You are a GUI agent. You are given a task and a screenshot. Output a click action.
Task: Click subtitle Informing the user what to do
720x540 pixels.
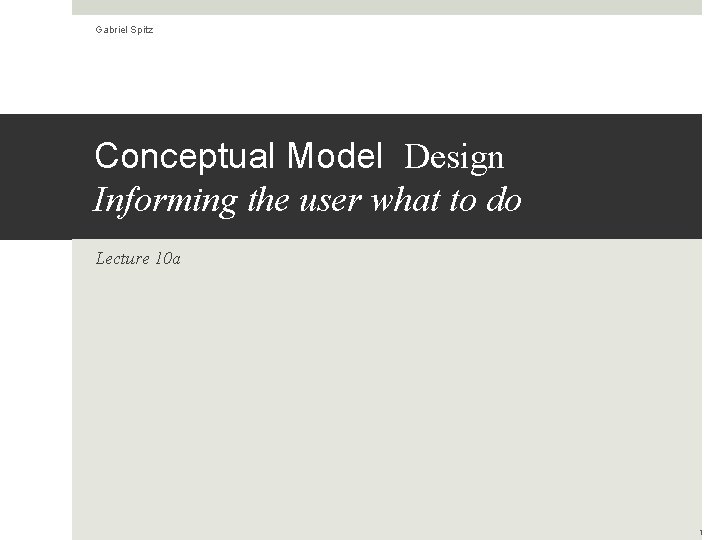point(307,201)
